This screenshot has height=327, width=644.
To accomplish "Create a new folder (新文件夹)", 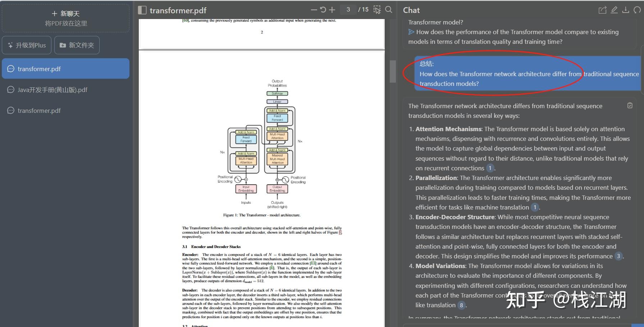I will tap(77, 45).
